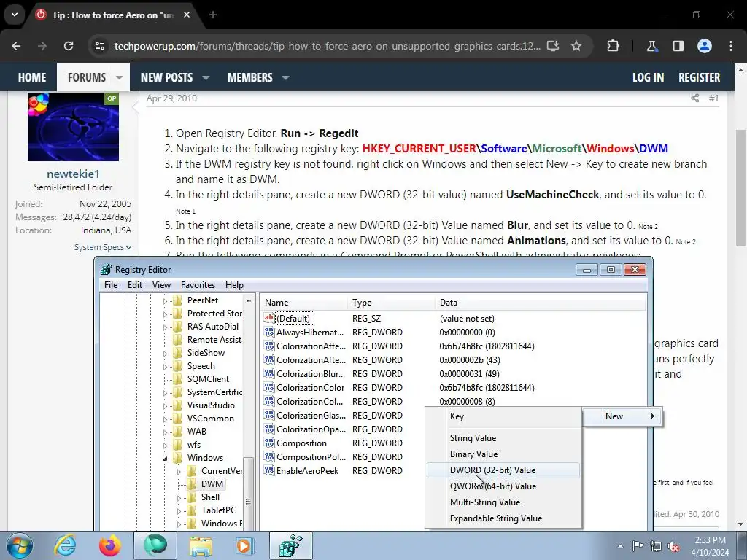Open Chrome Labs flask icon

click(651, 46)
